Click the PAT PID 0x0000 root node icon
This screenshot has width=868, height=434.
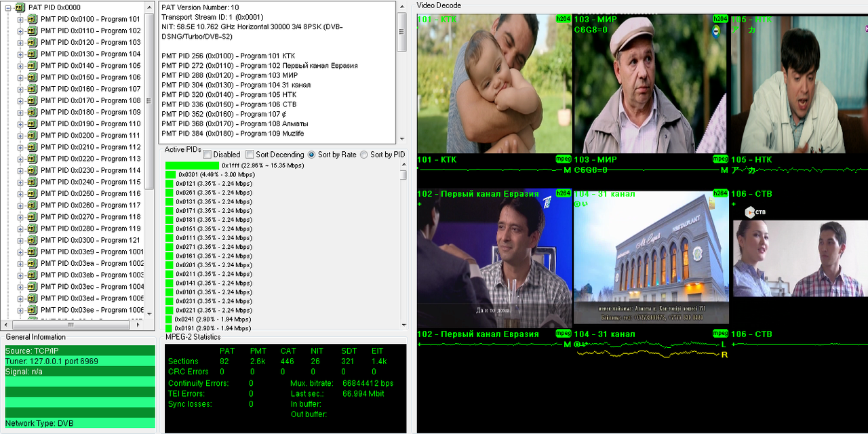point(19,7)
